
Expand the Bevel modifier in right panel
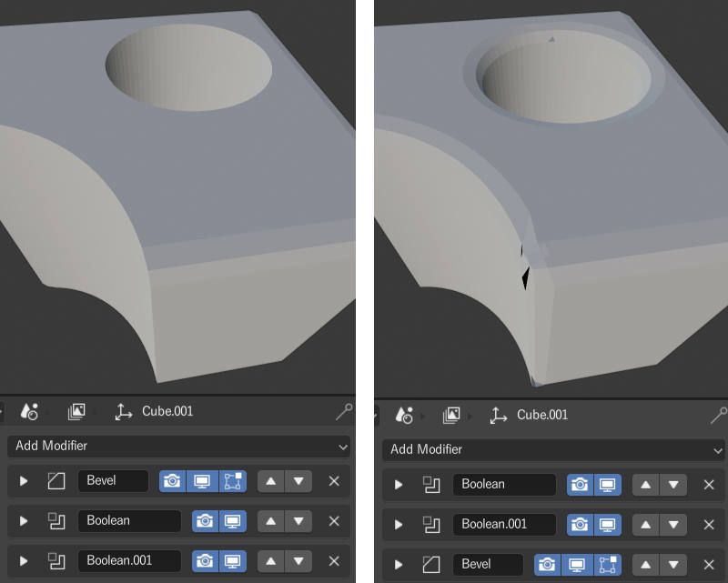click(x=398, y=565)
